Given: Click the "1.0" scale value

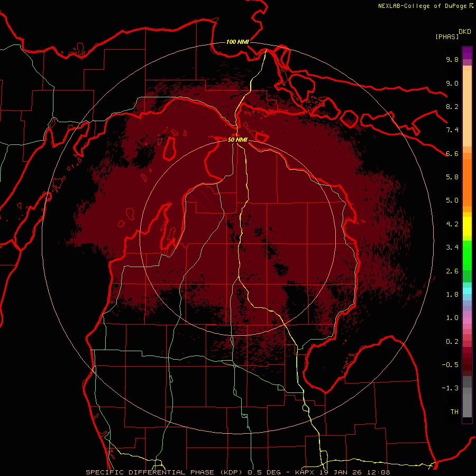Looking at the screenshot, I should [x=452, y=318].
